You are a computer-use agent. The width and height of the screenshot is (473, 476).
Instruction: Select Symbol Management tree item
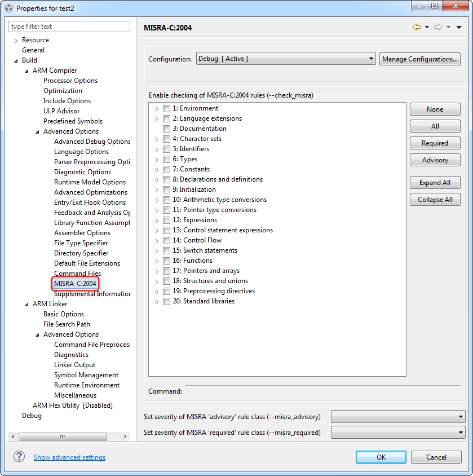[86, 375]
